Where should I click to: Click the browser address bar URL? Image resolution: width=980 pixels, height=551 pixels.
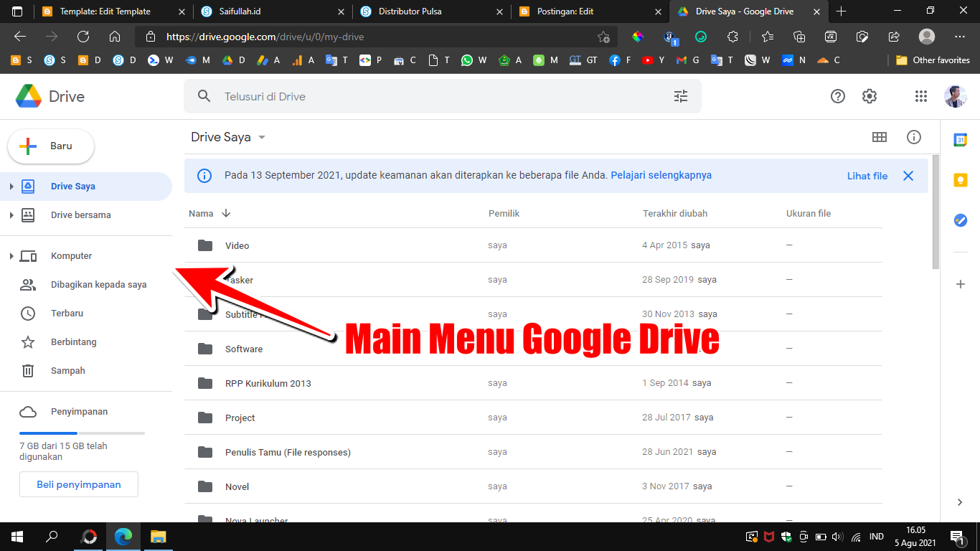pos(265,37)
